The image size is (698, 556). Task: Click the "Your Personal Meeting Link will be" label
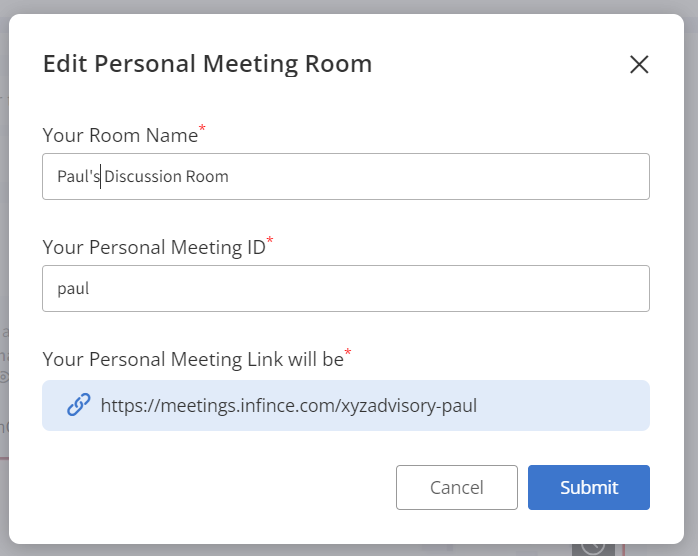[192, 359]
